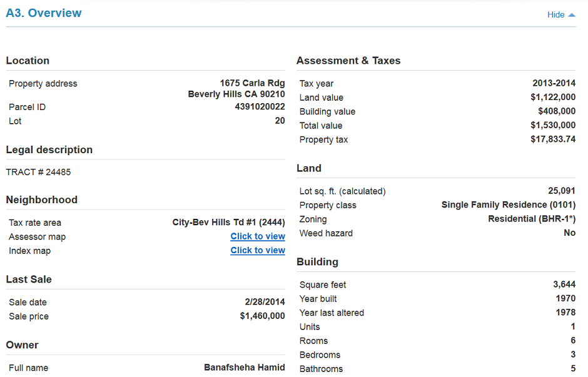Select zoning value Residential (BHR-1*)
The width and height of the screenshot is (588, 377).
[532, 218]
